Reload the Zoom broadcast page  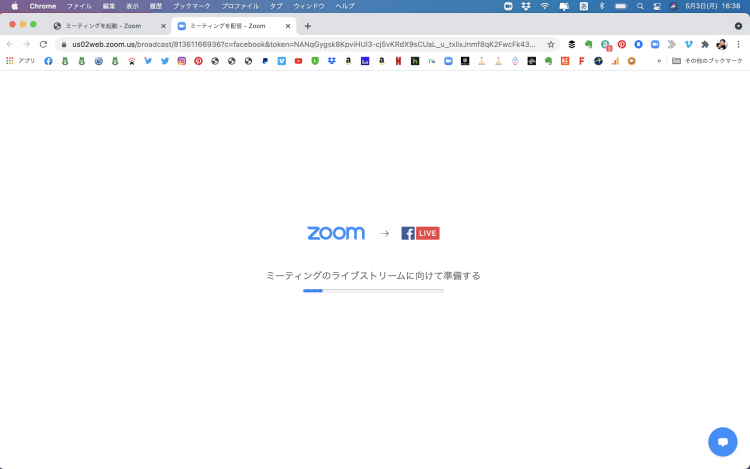[43, 44]
